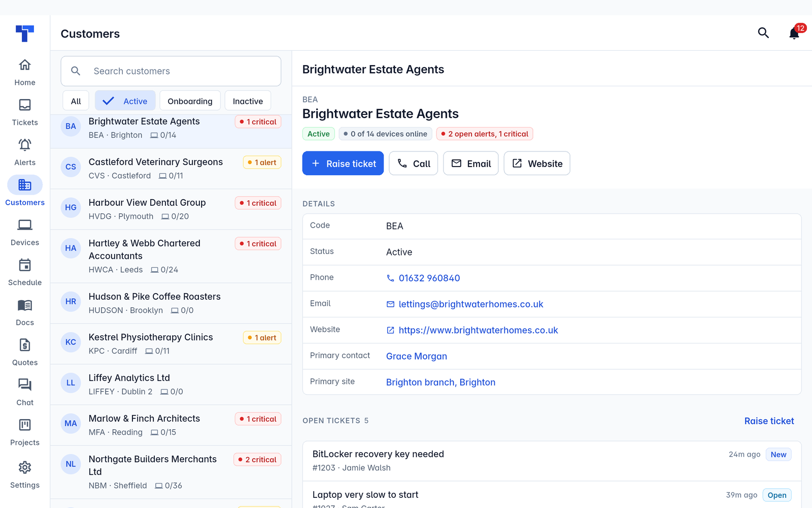
Task: Click the CS avatar for Castleford
Action: (x=71, y=167)
